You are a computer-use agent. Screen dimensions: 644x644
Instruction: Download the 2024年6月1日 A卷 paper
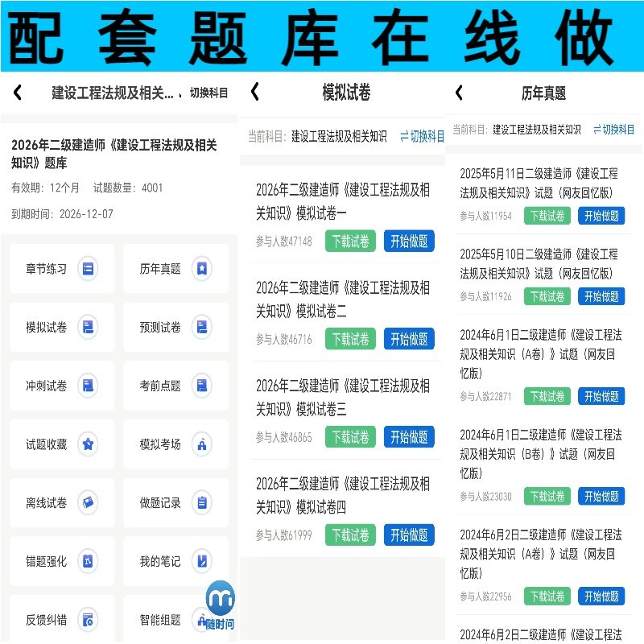(547, 396)
